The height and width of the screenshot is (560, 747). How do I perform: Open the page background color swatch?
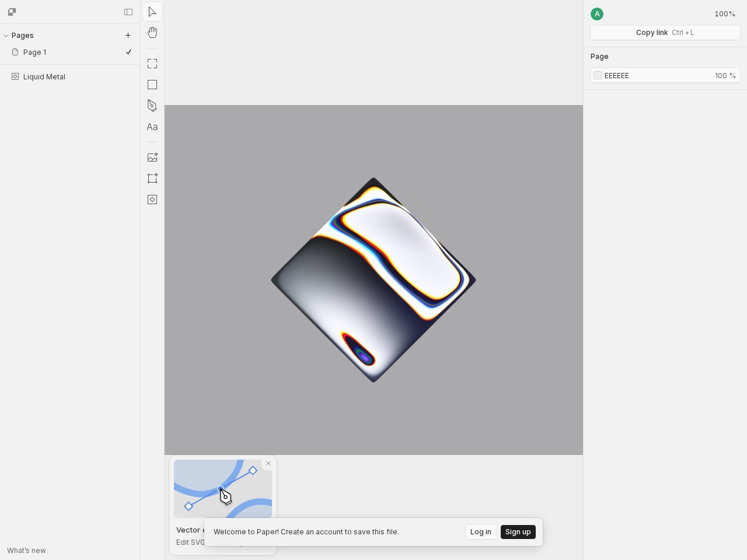(598, 75)
